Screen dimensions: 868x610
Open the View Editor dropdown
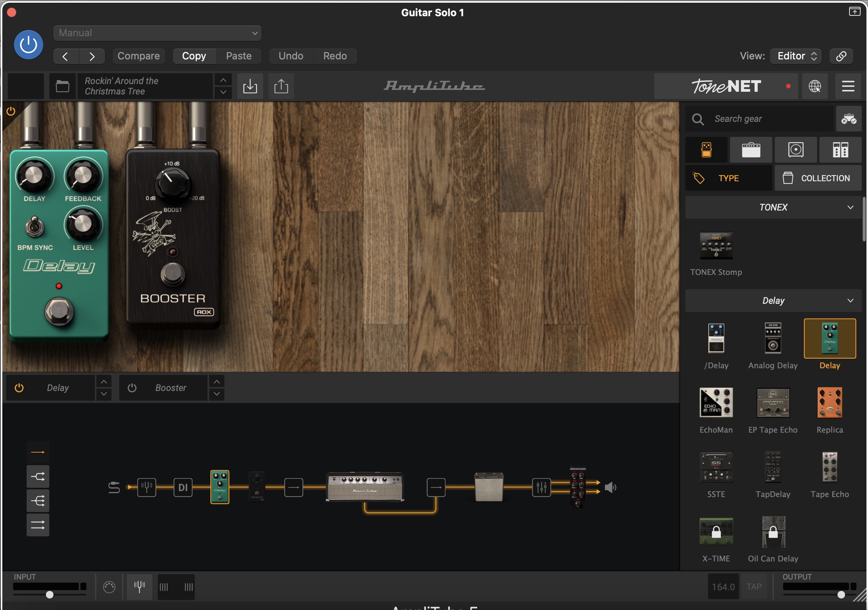[x=796, y=56]
